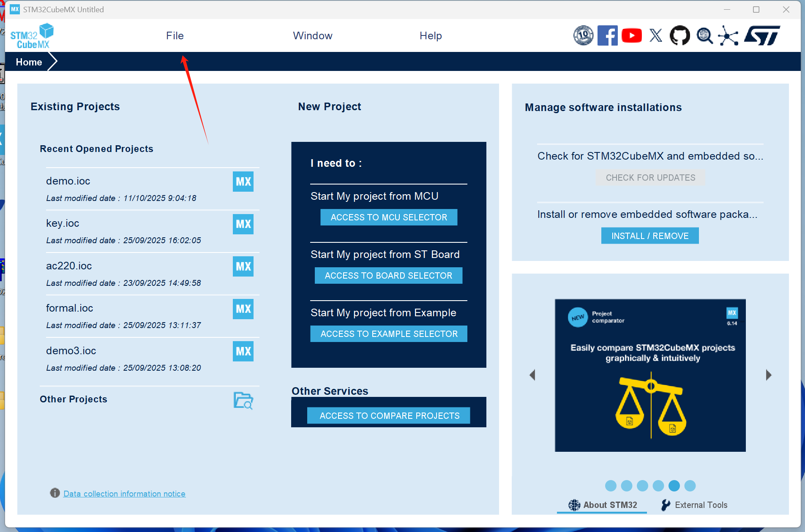Select the fifth carousel dot
Image resolution: width=805 pixels, height=532 pixels.
(674, 486)
